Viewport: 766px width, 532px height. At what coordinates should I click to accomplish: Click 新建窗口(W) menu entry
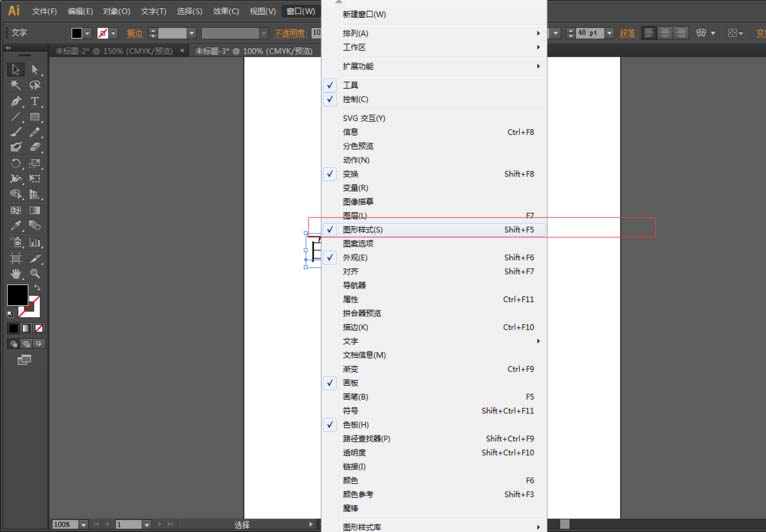pyautogui.click(x=434, y=15)
